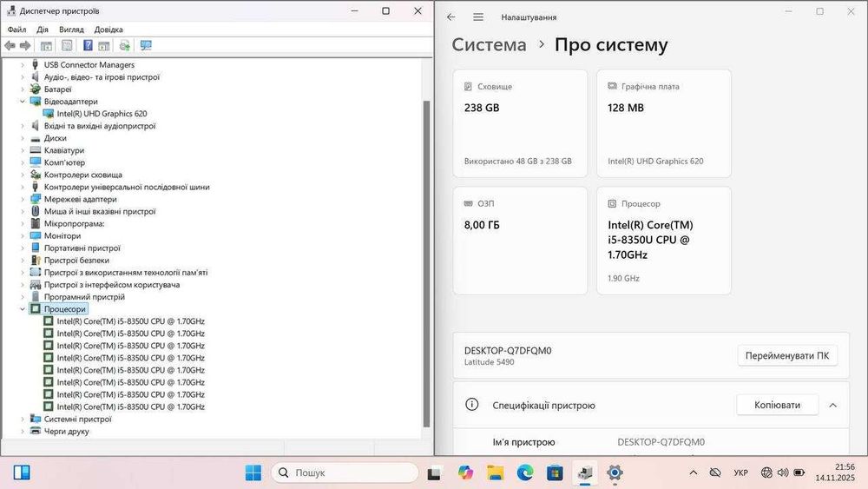The width and height of the screenshot is (868, 489).
Task: Click the УКР language indicator
Action: click(740, 472)
